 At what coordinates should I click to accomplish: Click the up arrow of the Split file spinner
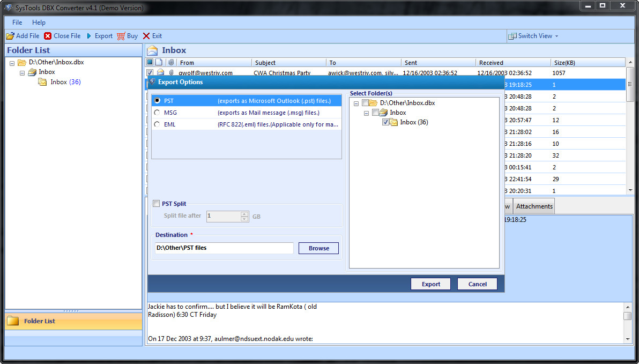(244, 213)
